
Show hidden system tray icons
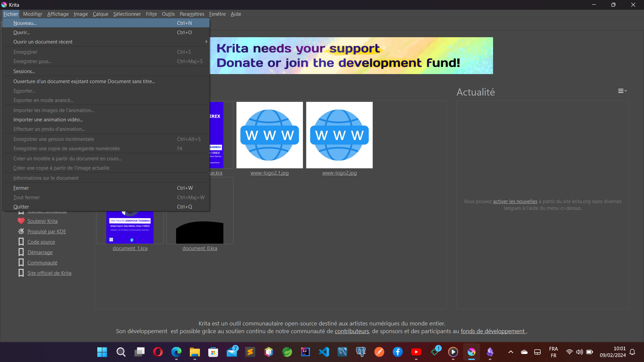point(511,352)
